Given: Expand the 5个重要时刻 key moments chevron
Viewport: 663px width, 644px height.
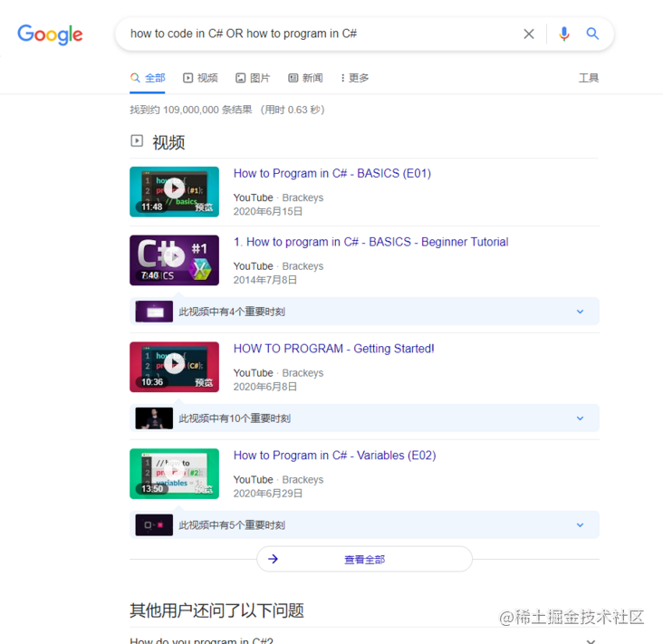Looking at the screenshot, I should pyautogui.click(x=580, y=525).
